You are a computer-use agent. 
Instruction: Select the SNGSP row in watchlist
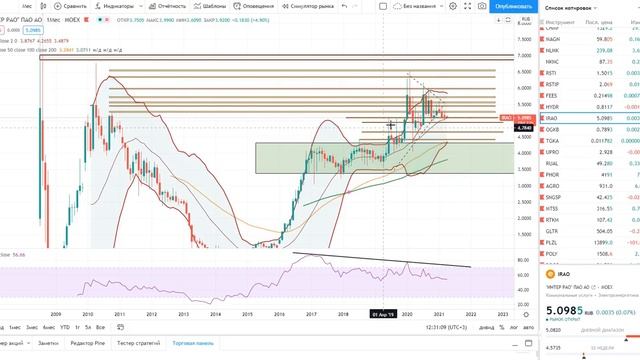[x=590, y=197]
